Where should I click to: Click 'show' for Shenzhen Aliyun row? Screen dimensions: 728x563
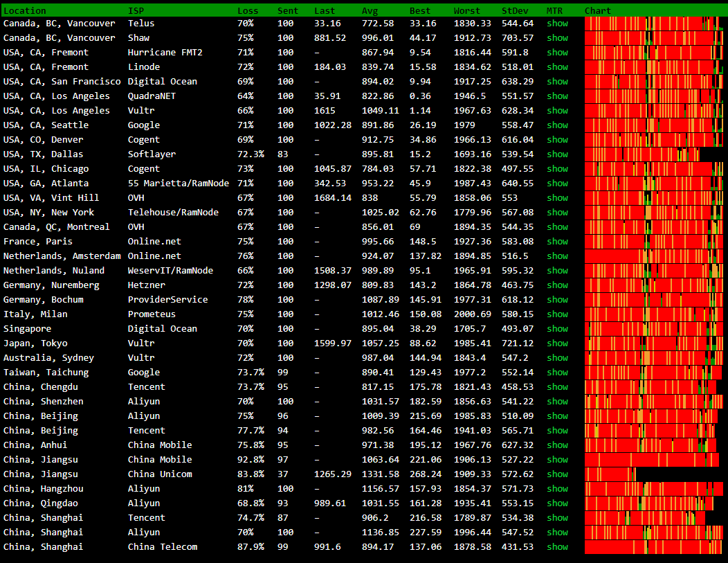557,402
